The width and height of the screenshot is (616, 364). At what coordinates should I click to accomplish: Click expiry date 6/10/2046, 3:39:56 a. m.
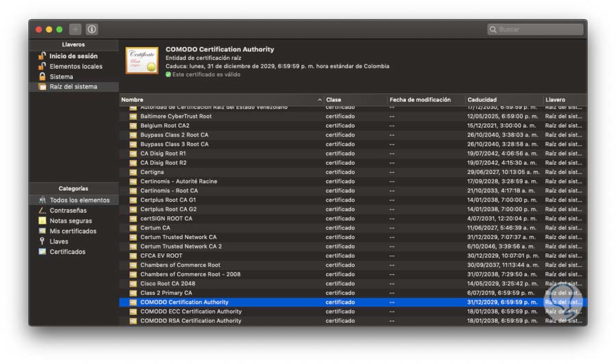[500, 246]
